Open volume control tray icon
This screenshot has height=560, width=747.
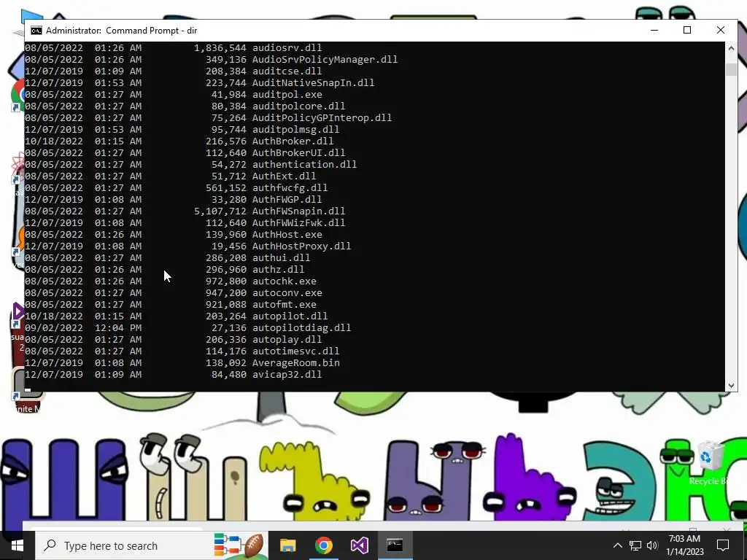[x=652, y=545]
